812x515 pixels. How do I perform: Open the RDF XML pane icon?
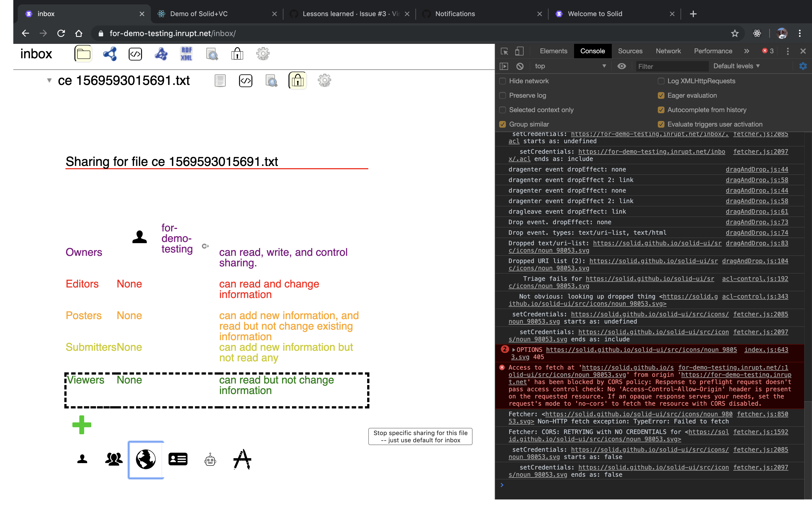pos(186,54)
